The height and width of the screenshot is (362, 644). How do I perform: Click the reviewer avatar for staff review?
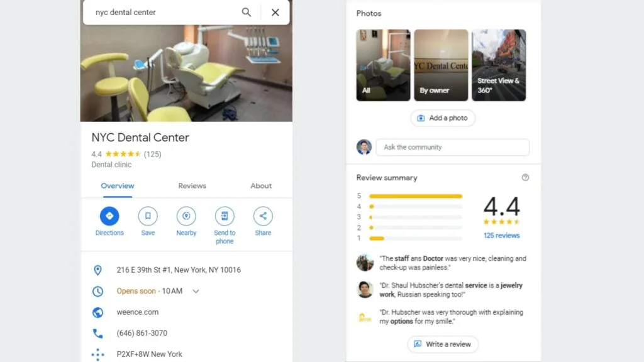click(x=365, y=263)
